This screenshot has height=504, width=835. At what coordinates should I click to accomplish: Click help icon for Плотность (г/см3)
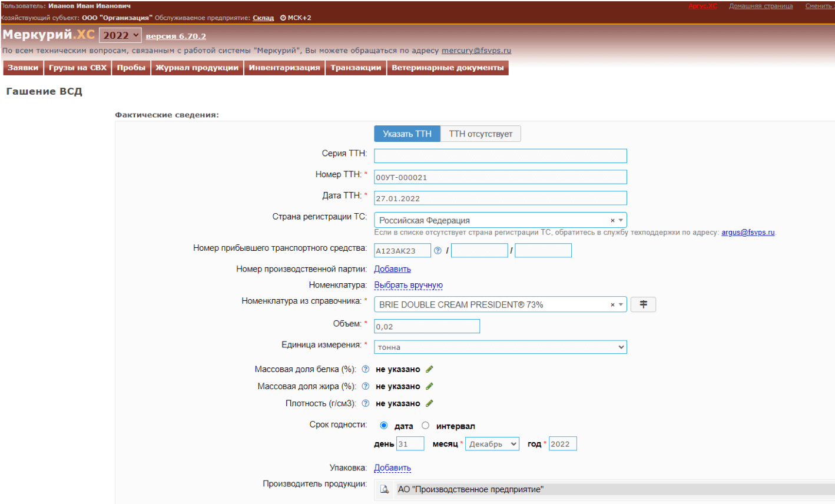pos(366,403)
